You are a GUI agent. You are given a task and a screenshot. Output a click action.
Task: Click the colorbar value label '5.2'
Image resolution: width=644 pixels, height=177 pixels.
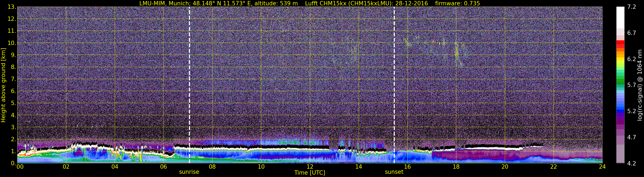coord(632,111)
